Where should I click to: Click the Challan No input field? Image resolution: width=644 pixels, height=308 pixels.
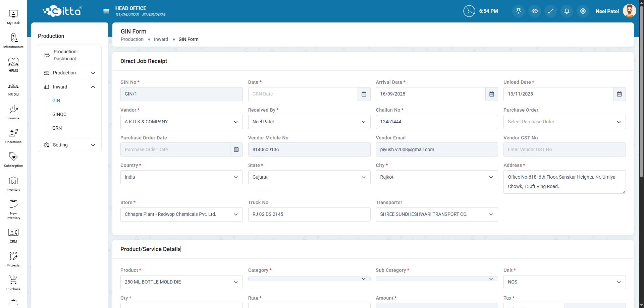[436, 122]
